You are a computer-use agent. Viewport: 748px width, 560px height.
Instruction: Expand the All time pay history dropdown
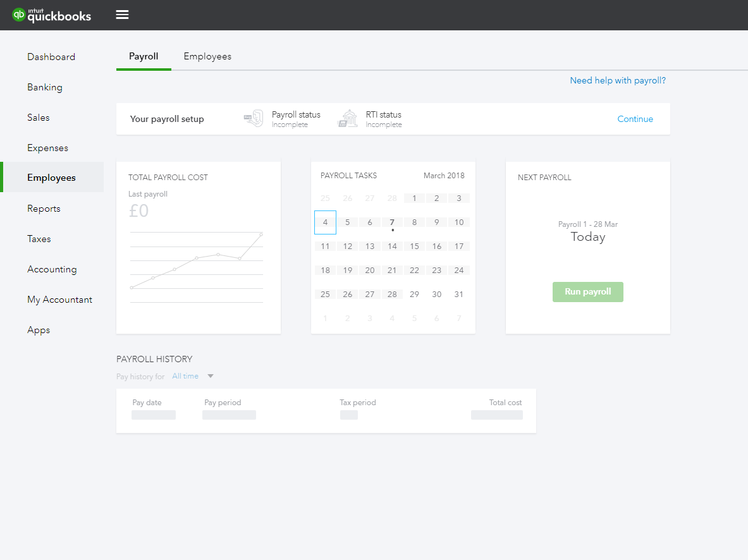211,377
